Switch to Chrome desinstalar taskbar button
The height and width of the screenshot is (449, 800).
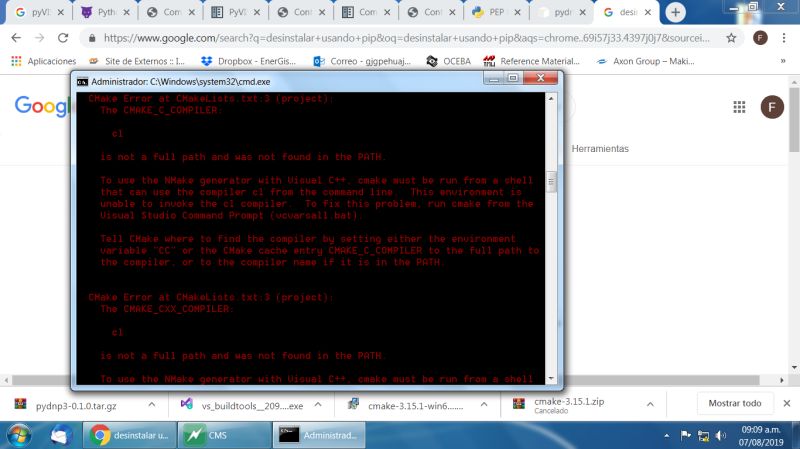(x=130, y=435)
